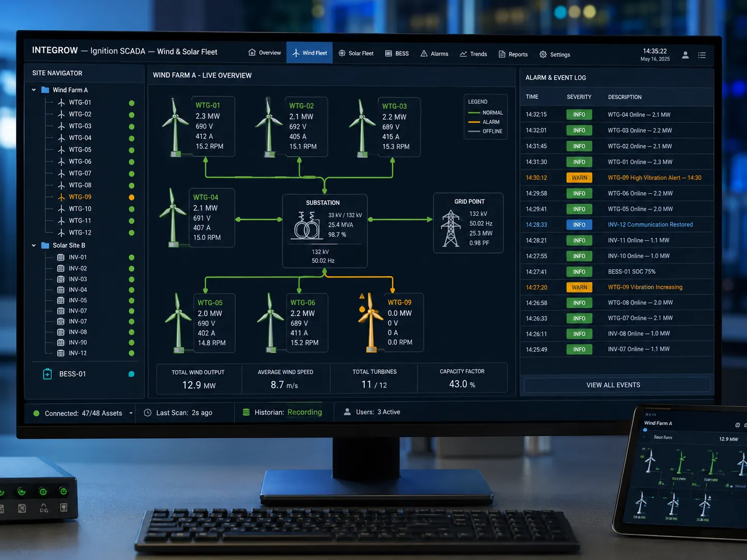
Task: Select INV-90 in the site navigator
Action: coord(78,342)
